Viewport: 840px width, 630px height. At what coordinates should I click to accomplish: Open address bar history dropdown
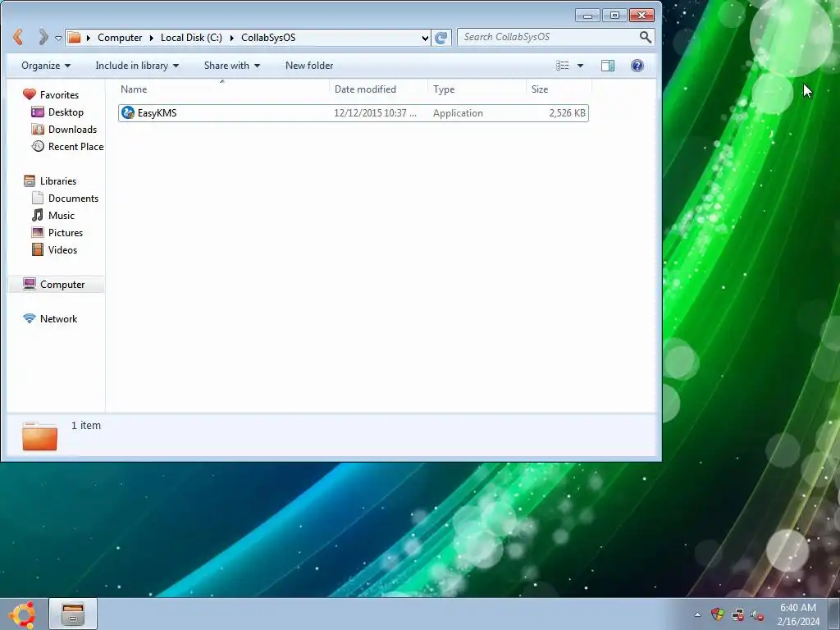click(425, 38)
